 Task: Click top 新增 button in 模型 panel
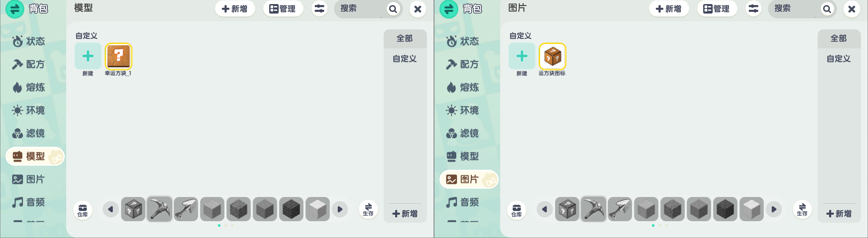(235, 9)
